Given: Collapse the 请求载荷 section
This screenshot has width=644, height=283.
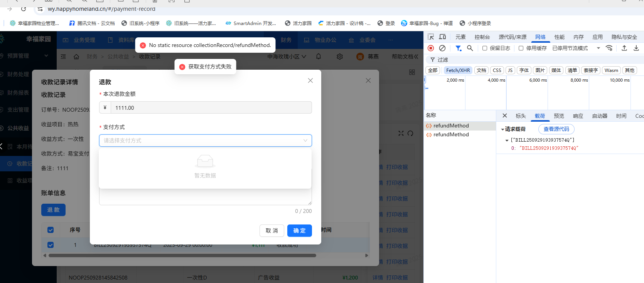Looking at the screenshot, I should pyautogui.click(x=502, y=129).
